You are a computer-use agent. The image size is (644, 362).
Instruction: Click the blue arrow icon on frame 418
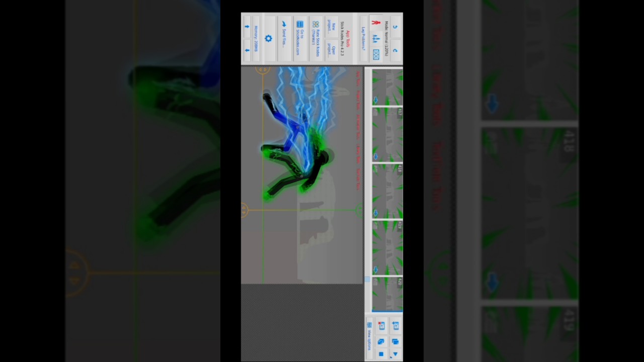375,213
